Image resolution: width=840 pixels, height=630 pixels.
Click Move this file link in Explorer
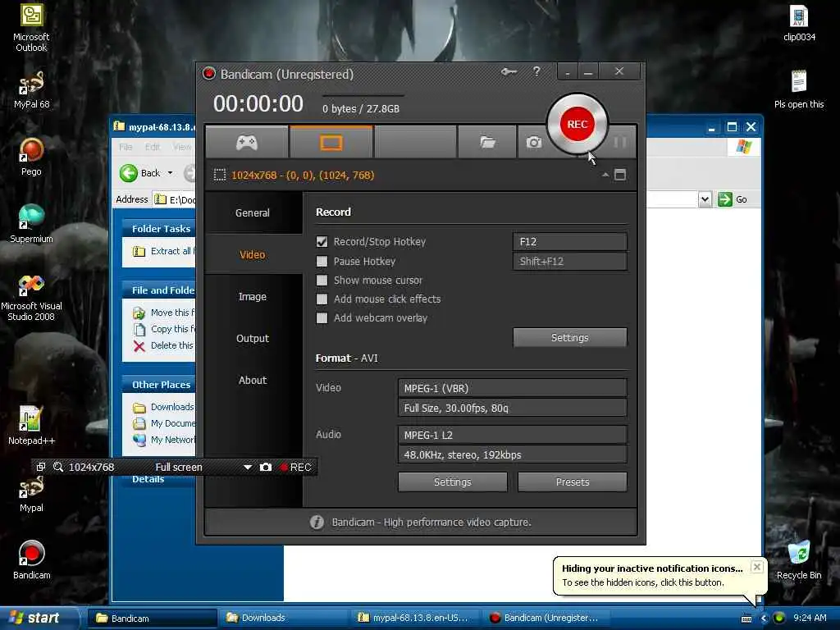(x=163, y=313)
